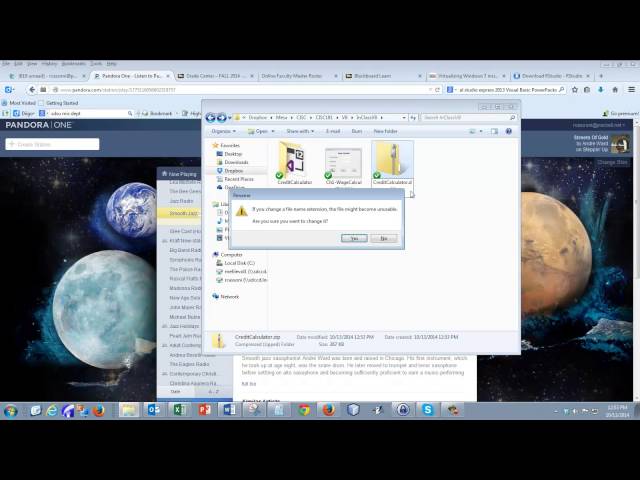The width and height of the screenshot is (640, 480).
Task: Click Most Visited bookmark
Action: (x=19, y=103)
